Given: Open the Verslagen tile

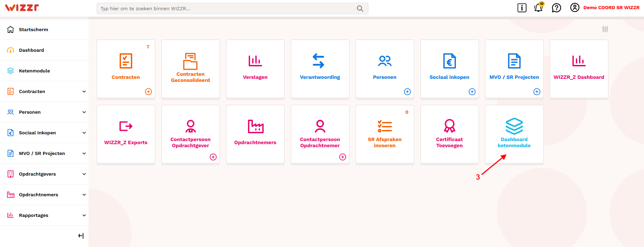Looking at the screenshot, I should [x=255, y=69].
